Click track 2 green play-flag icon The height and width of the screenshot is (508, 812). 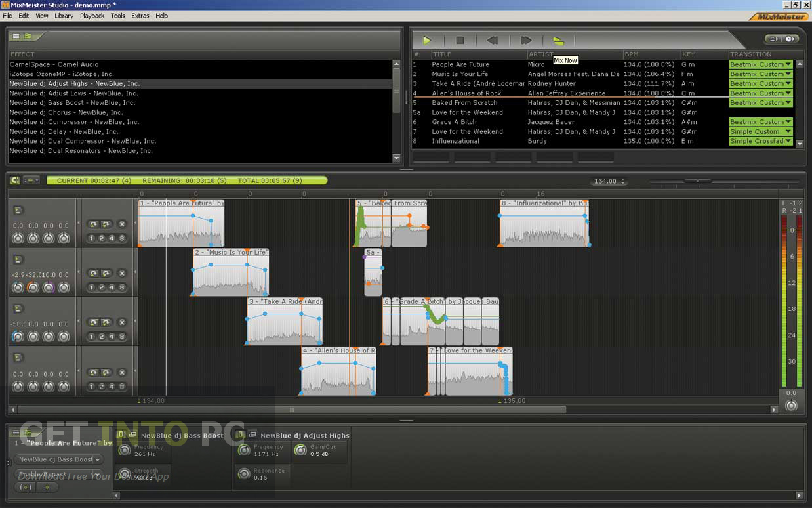(x=18, y=259)
